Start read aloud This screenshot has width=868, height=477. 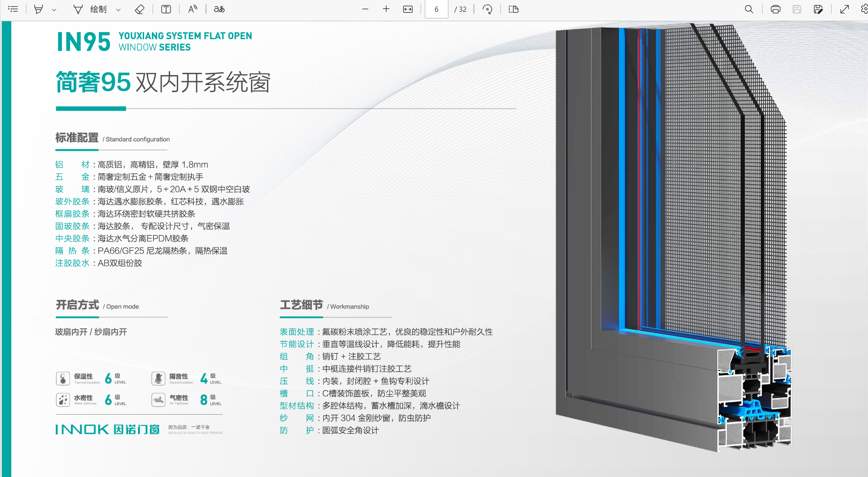(x=192, y=9)
